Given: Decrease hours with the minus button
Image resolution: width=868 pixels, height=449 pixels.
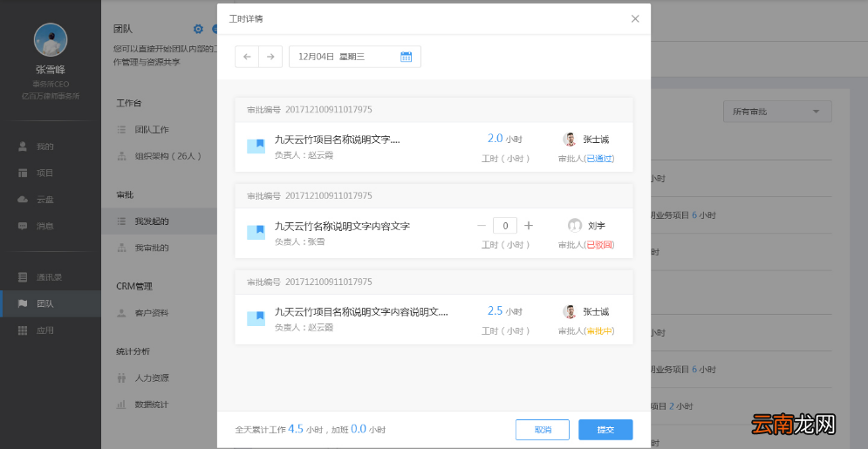Looking at the screenshot, I should (x=482, y=226).
